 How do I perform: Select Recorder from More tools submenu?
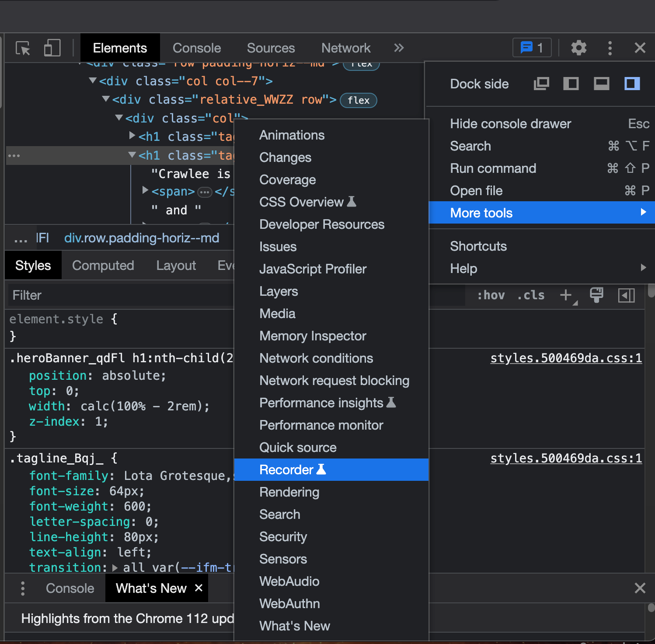pos(292,469)
